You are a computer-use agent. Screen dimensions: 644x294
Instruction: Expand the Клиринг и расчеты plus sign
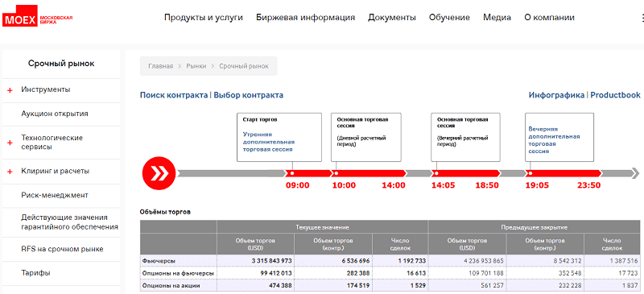(x=10, y=172)
